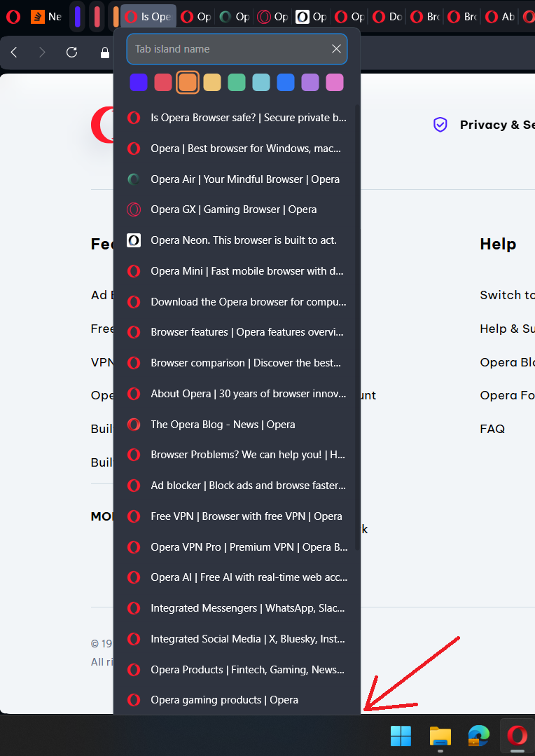This screenshot has width=535, height=756.
Task: Open Opera GX Gaming Browser list entry
Action: coord(233,209)
